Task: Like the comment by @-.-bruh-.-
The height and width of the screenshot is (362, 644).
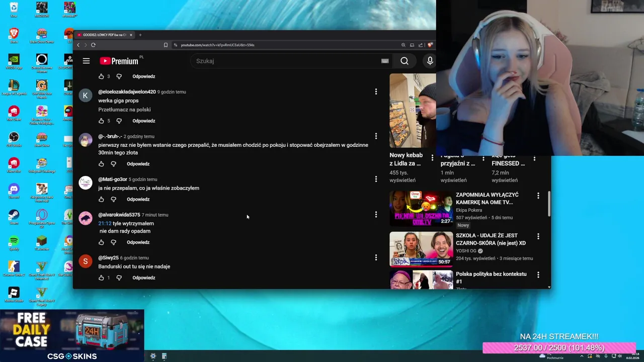Action: tap(101, 164)
